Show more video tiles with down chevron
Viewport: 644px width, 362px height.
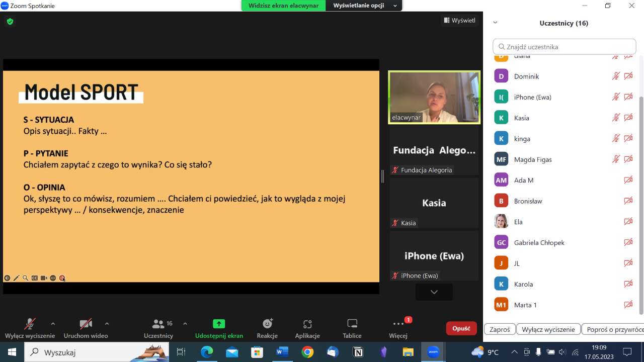click(x=434, y=292)
